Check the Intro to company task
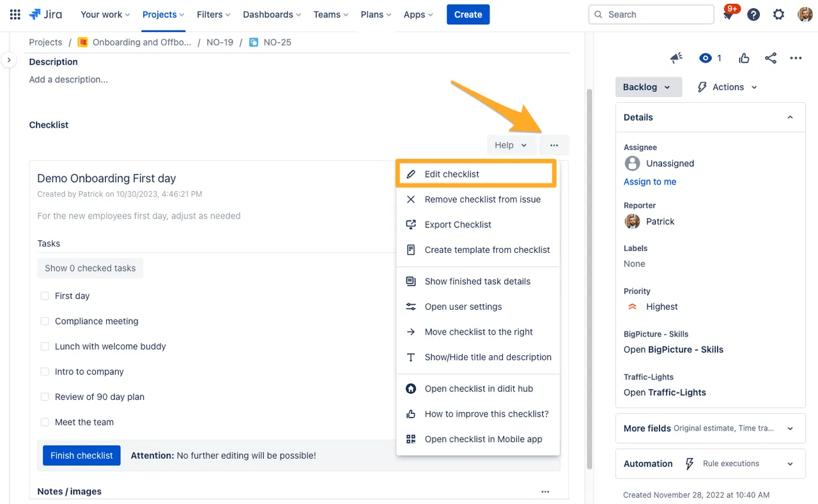The width and height of the screenshot is (818, 504). click(45, 372)
